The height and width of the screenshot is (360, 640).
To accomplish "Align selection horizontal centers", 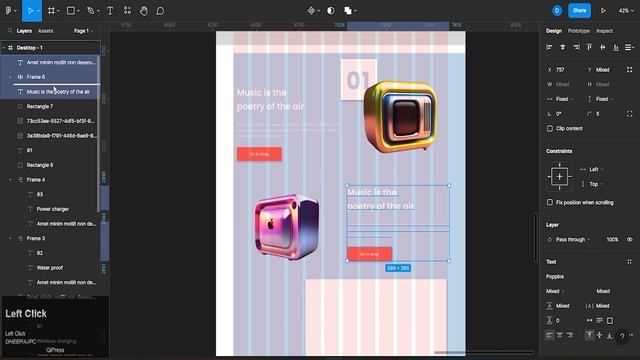I will 562,47.
